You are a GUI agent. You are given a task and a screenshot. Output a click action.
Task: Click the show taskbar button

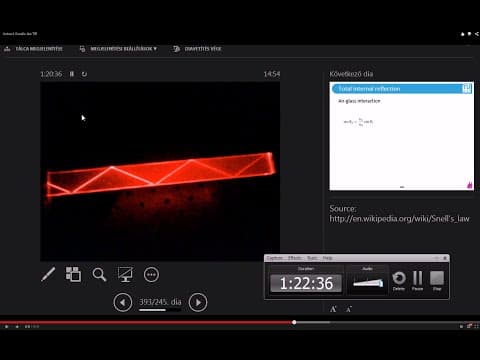[x=39, y=49]
